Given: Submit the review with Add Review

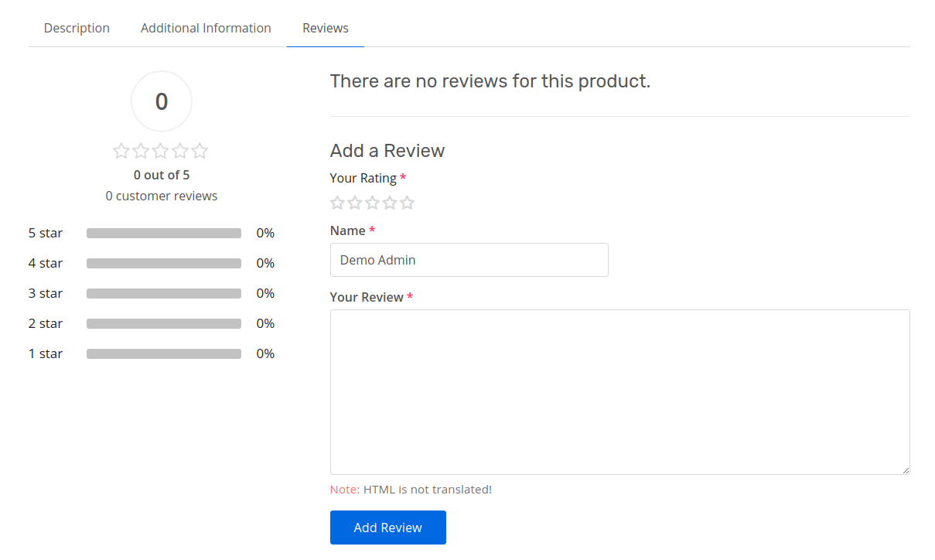Looking at the screenshot, I should pyautogui.click(x=387, y=527).
